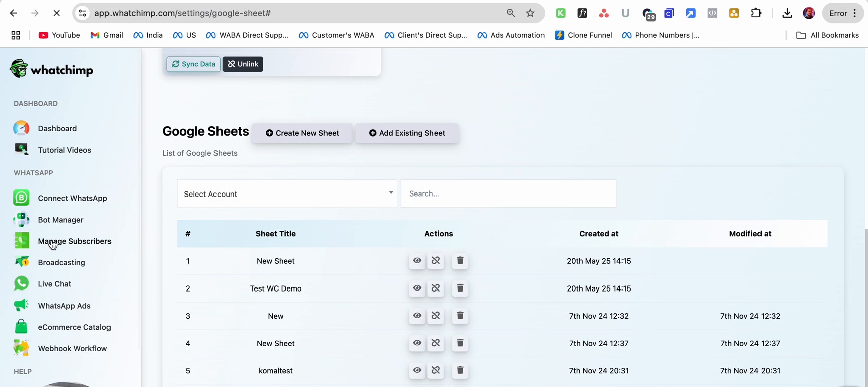Screen dimensions: 868x387
Task: Open All Bookmarks folder
Action: (827, 35)
